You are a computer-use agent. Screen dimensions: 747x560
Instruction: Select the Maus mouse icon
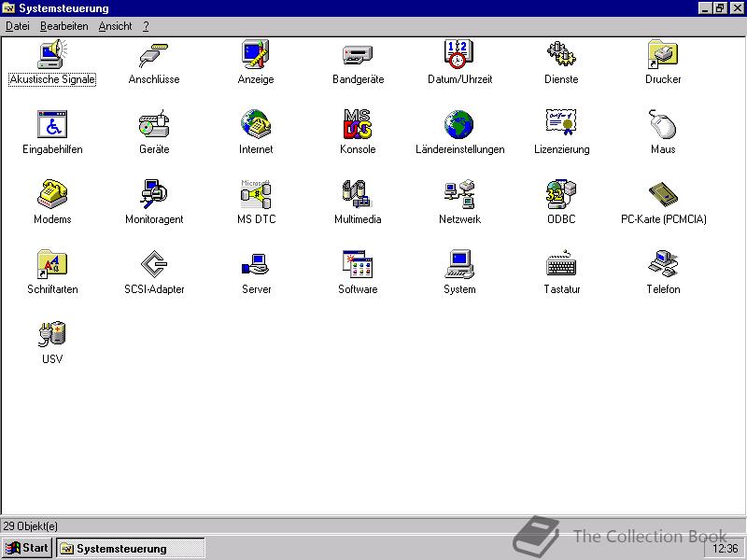click(663, 124)
